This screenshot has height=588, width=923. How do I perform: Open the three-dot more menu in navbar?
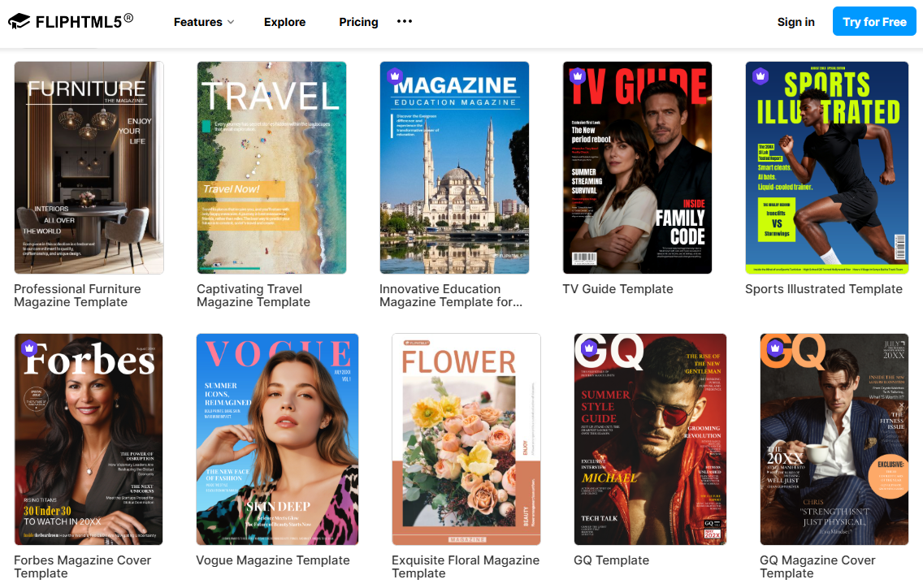405,22
